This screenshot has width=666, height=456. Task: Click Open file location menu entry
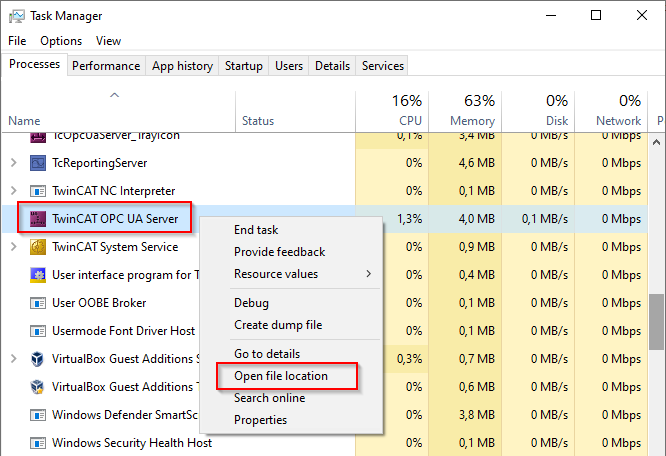[x=281, y=376]
